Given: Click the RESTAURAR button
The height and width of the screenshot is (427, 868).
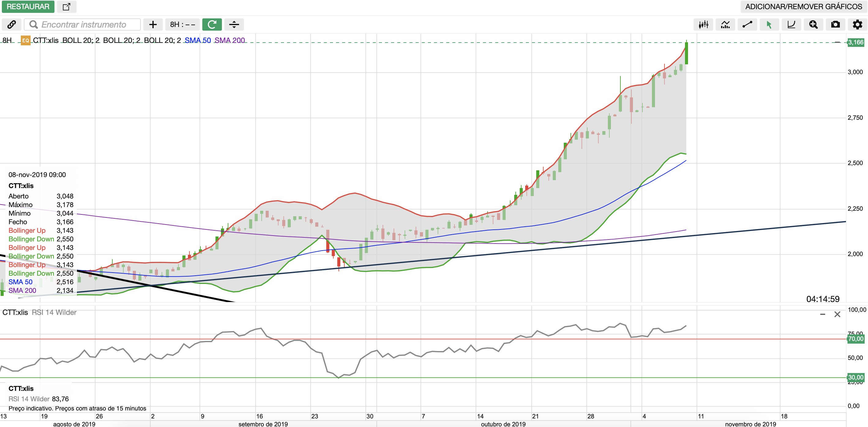Looking at the screenshot, I should [x=28, y=7].
